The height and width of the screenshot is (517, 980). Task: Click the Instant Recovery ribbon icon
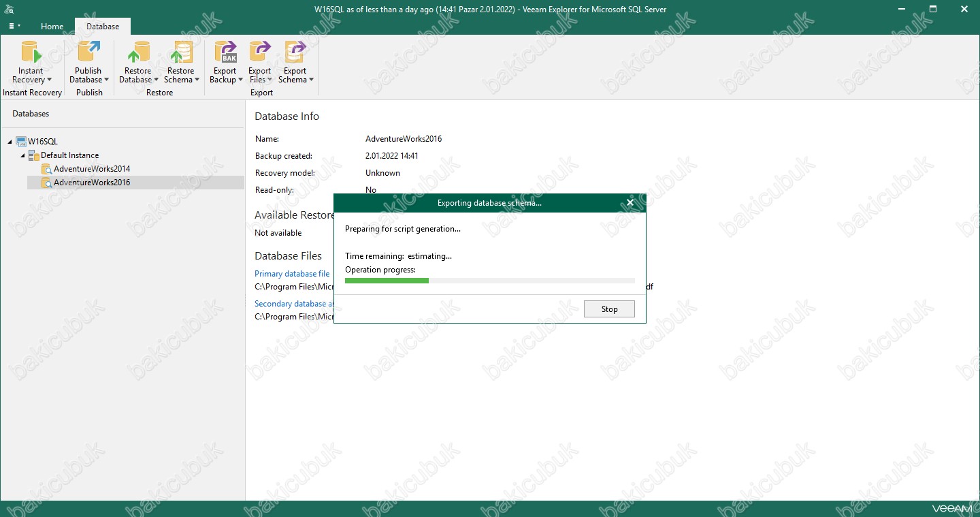[31, 52]
